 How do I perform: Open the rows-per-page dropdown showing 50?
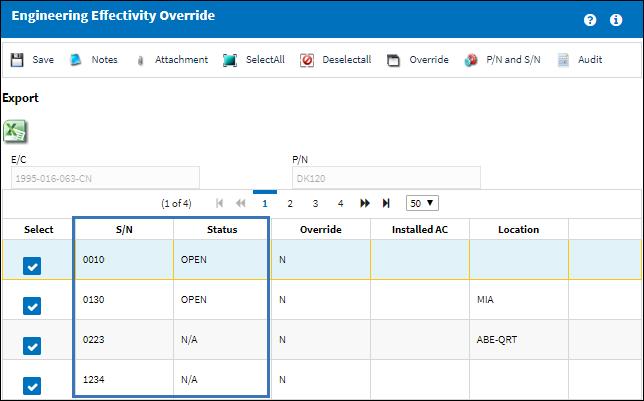click(x=422, y=203)
